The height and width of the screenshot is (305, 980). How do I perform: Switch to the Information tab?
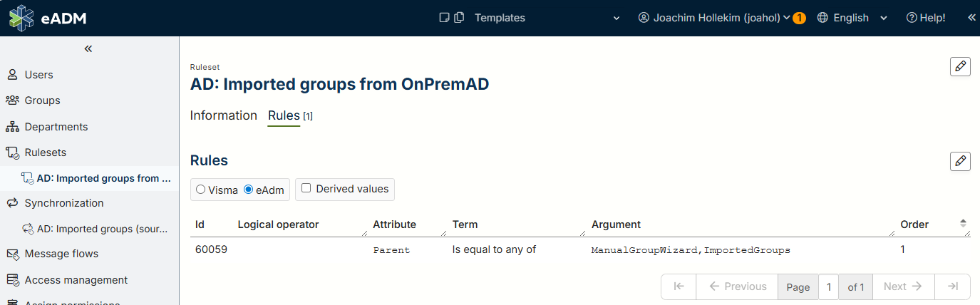point(223,115)
